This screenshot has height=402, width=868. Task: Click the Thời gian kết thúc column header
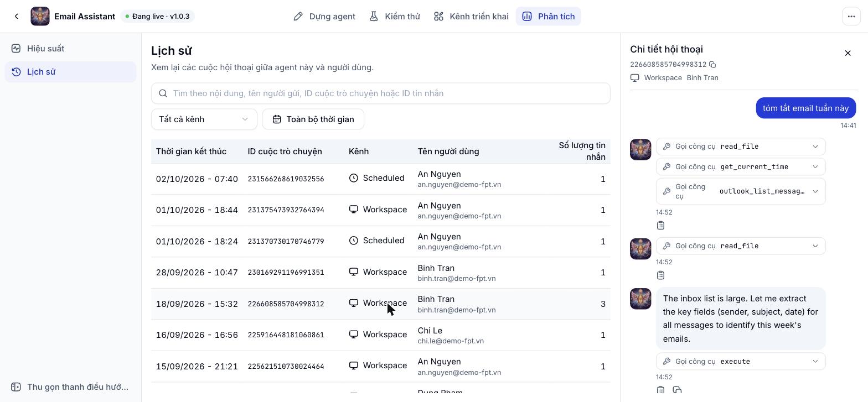tap(191, 152)
